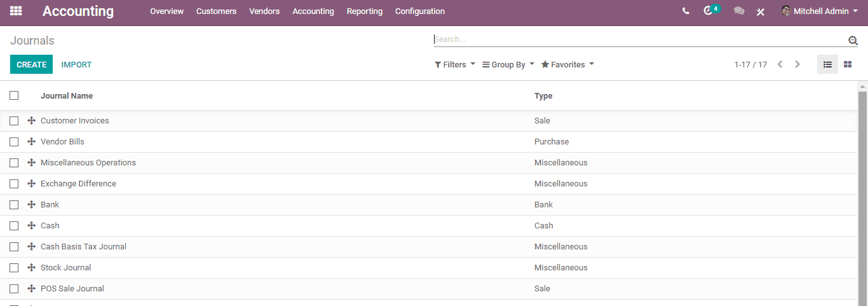Click the Create button
868x306 pixels.
[x=31, y=64]
